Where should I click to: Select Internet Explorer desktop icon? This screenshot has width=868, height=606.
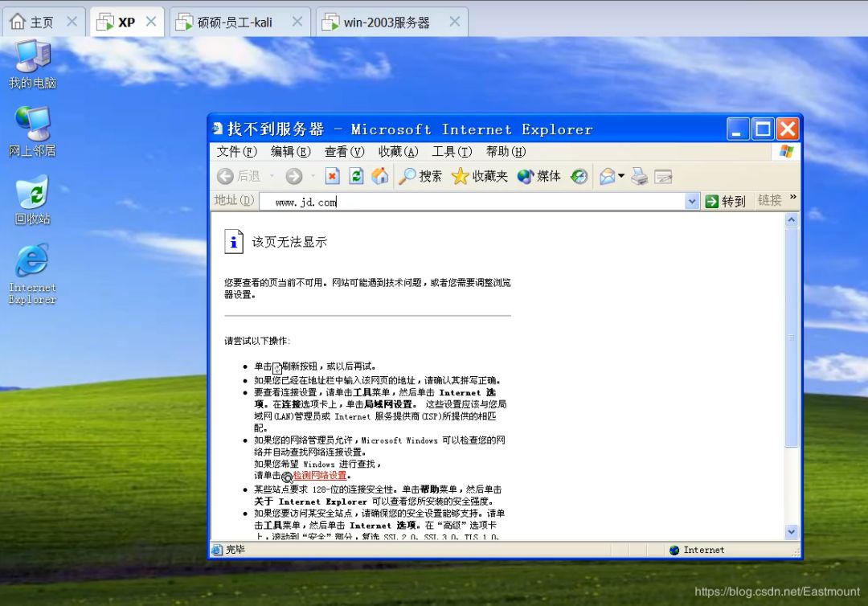[33, 274]
